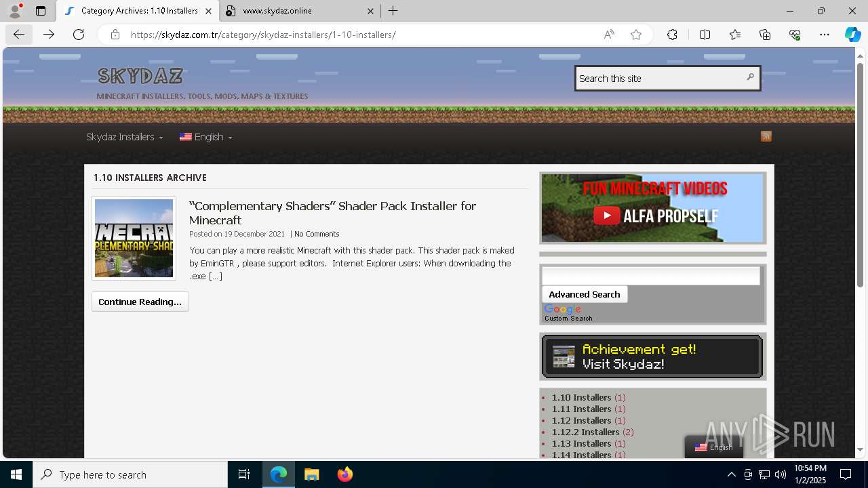This screenshot has height=488, width=868.
Task: Open the Favorites list icon
Action: click(735, 35)
